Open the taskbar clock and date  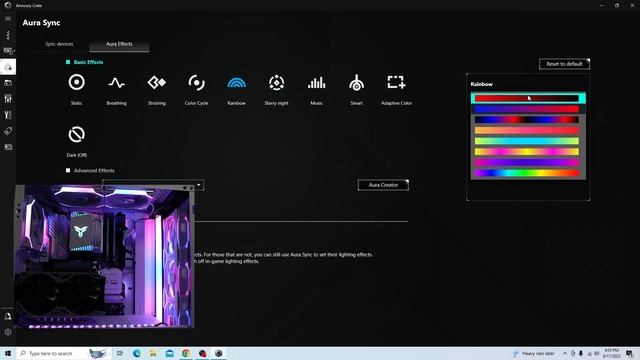(611, 353)
